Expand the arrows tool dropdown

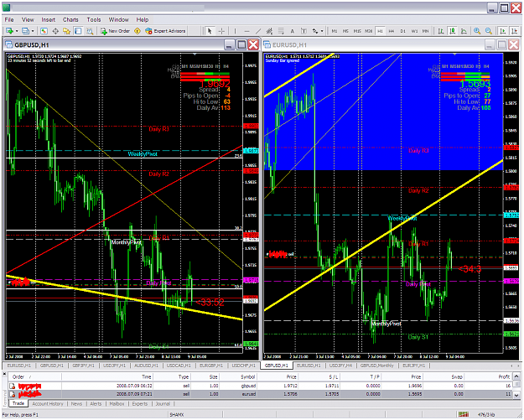[322, 31]
